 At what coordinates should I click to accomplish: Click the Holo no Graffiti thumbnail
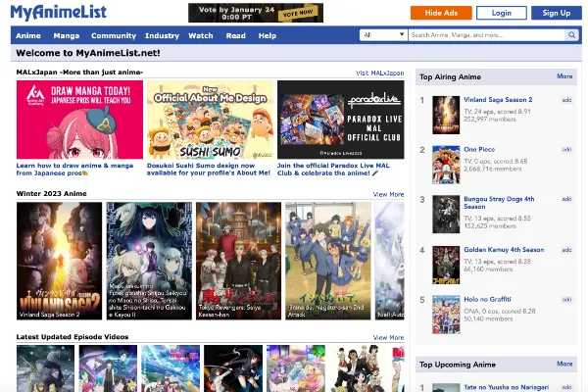click(446, 315)
